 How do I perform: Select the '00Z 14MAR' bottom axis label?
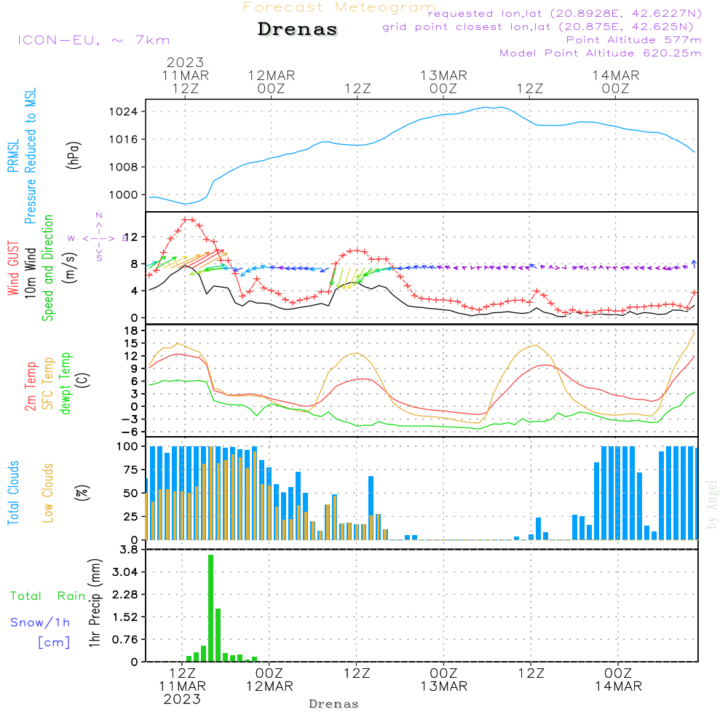point(618,680)
